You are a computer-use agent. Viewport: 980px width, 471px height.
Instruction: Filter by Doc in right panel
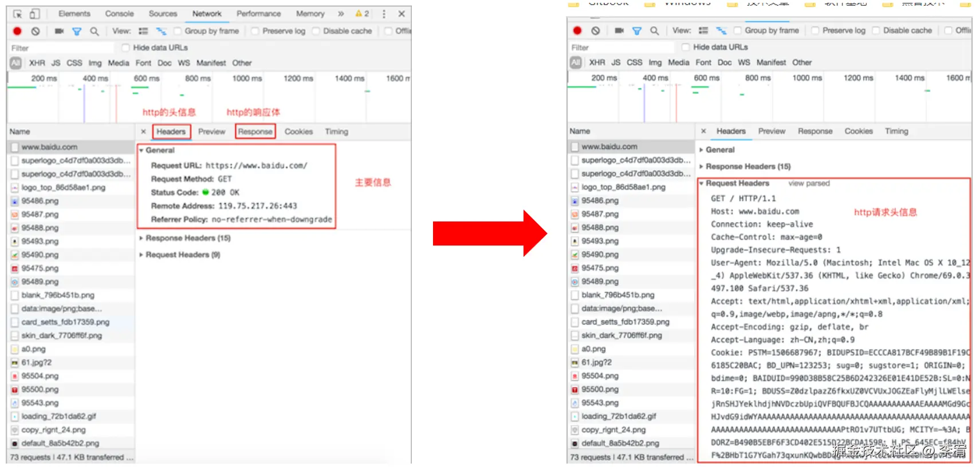click(x=725, y=62)
